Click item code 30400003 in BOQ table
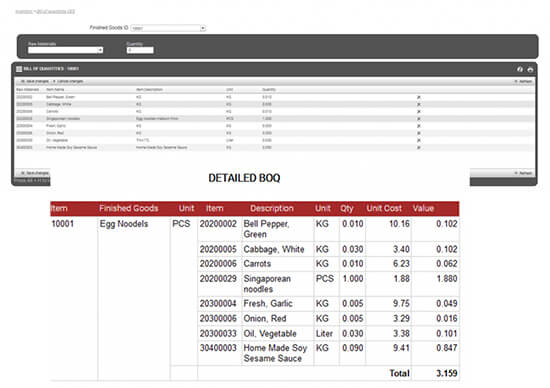Viewport: 550px width, 388px height. coord(218,348)
